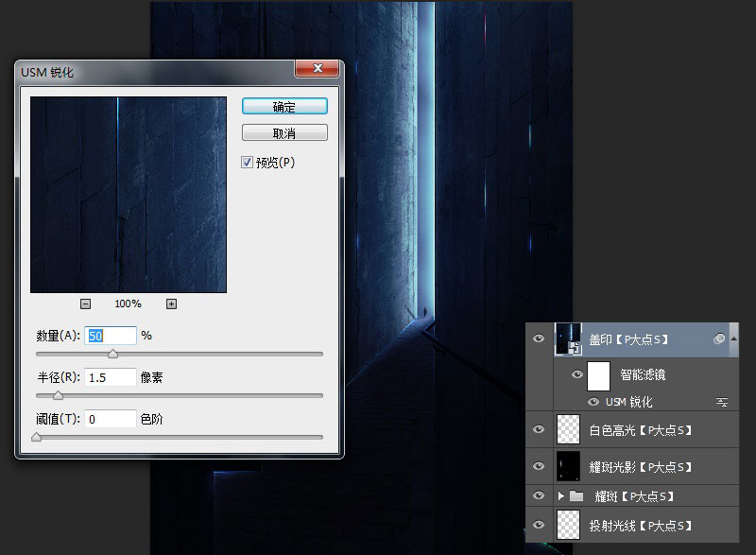Click the 耀斑光影【P大点S】 layer name
The width and height of the screenshot is (756, 555).
641,467
